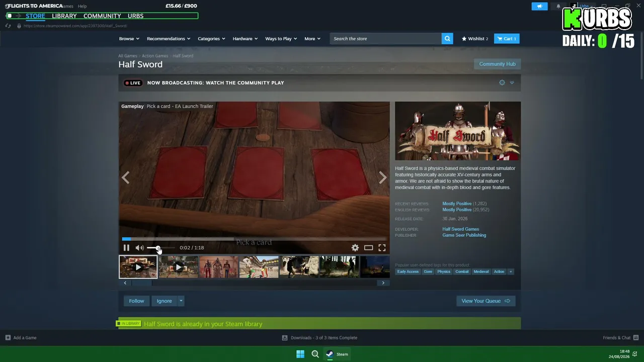The image size is (644, 362).
Task: Click the Downloads status in the bottom bar
Action: coord(319,338)
